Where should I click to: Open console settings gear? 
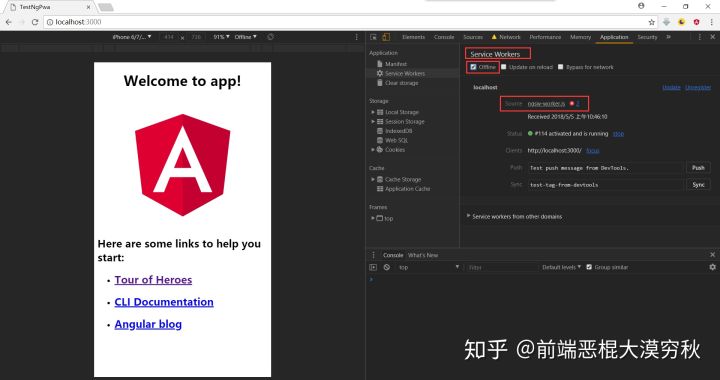[x=712, y=267]
